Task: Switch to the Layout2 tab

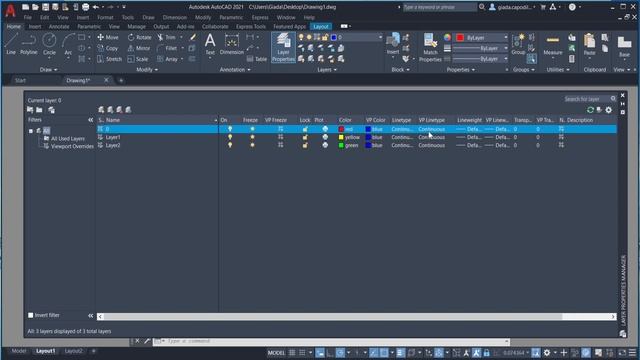Action: pyautogui.click(x=73, y=351)
